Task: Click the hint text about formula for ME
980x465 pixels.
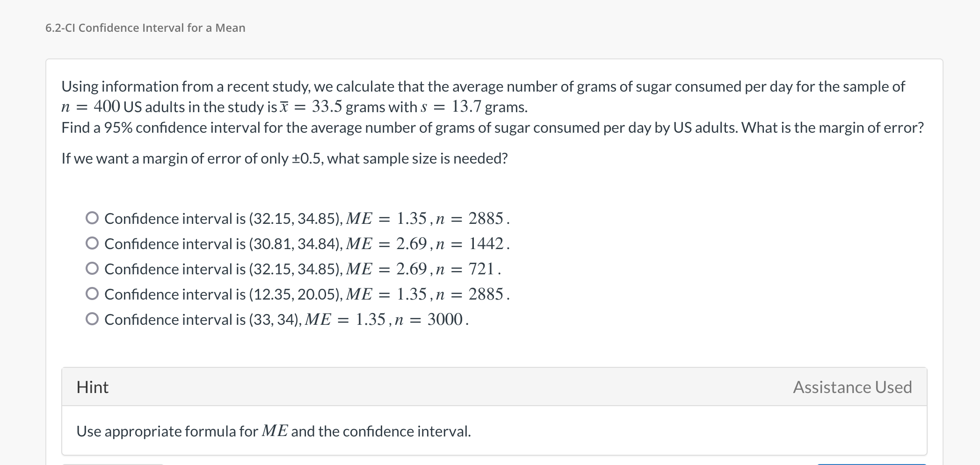Action: click(x=274, y=431)
